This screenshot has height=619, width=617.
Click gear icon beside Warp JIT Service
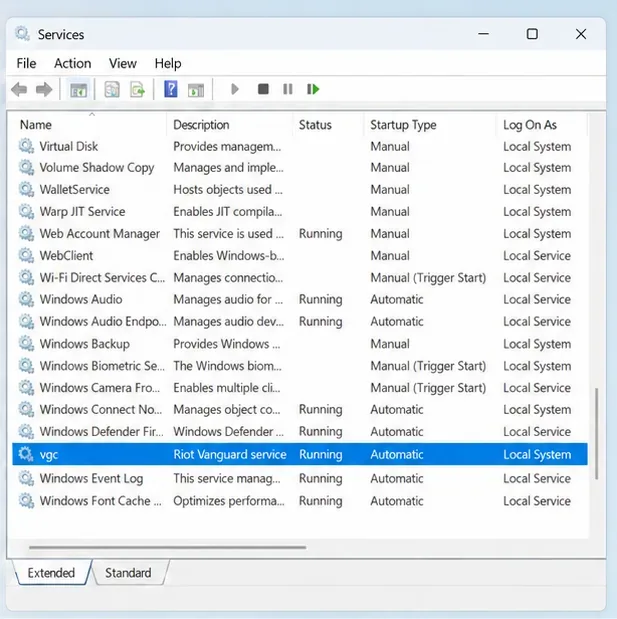click(26, 212)
